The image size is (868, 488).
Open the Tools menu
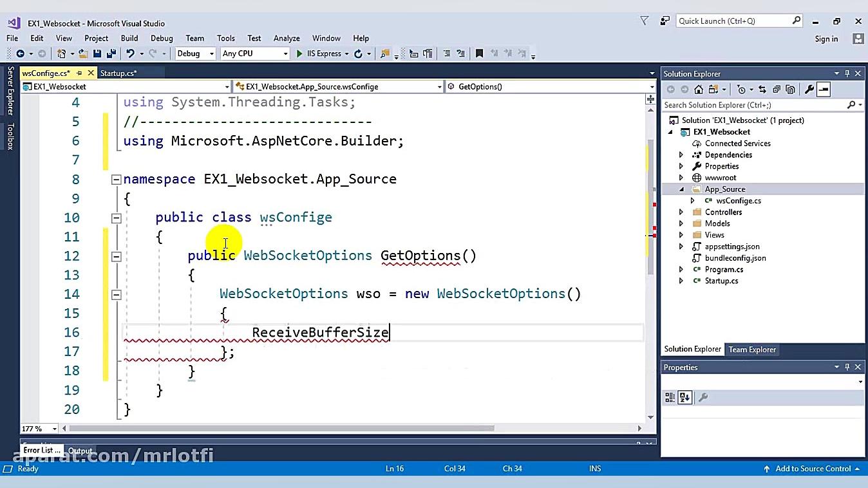(226, 39)
